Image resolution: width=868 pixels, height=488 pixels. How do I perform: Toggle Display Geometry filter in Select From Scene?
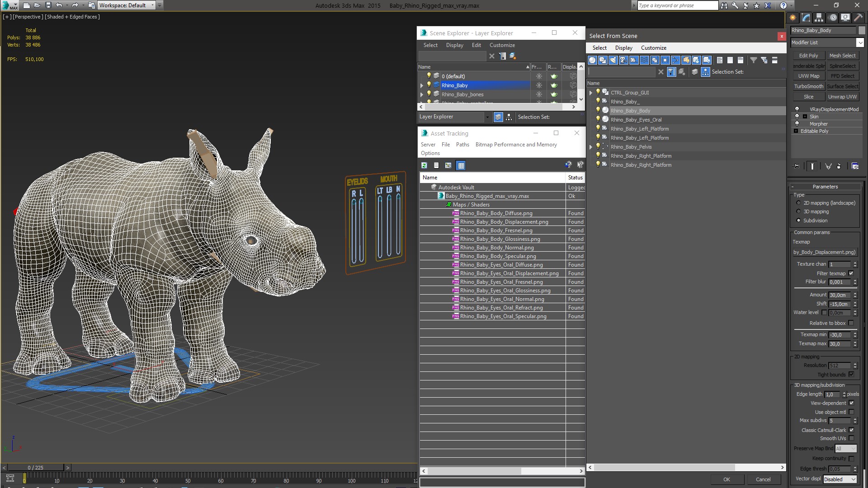[x=592, y=60]
